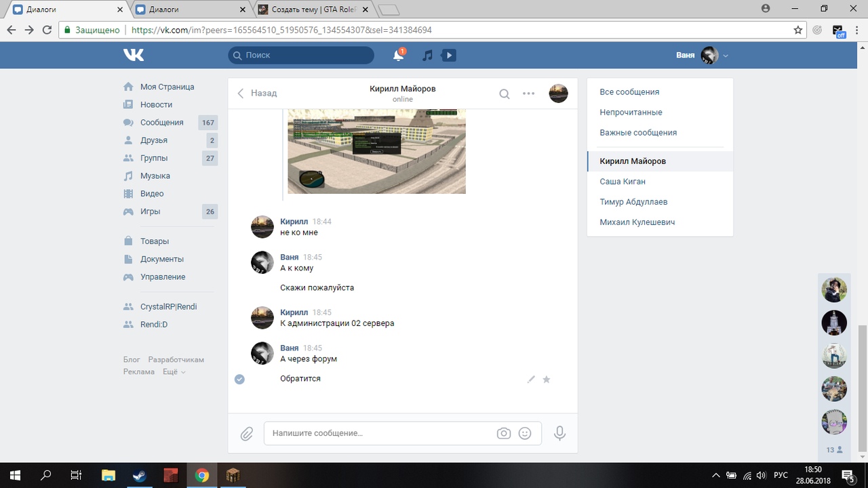Edit the last message with pencil icon
Screen dimensions: 868x488
tap(531, 380)
